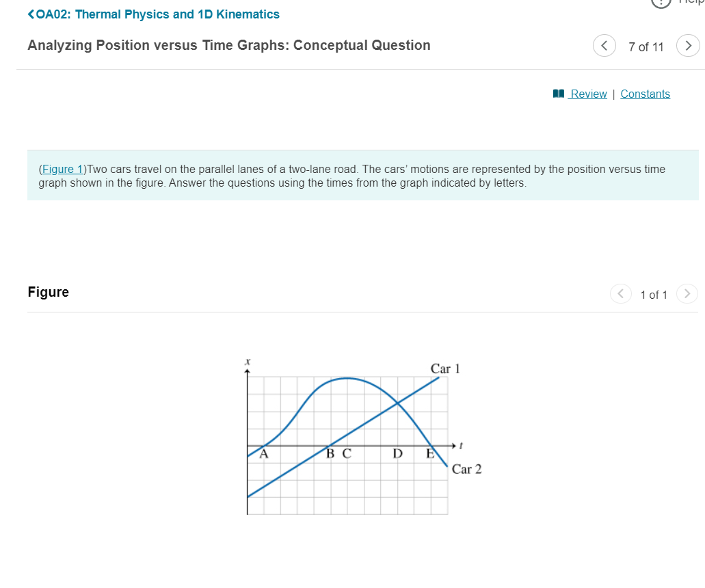Open Figure 1 from the problem statement
The height and width of the screenshot is (588, 705).
[62, 169]
